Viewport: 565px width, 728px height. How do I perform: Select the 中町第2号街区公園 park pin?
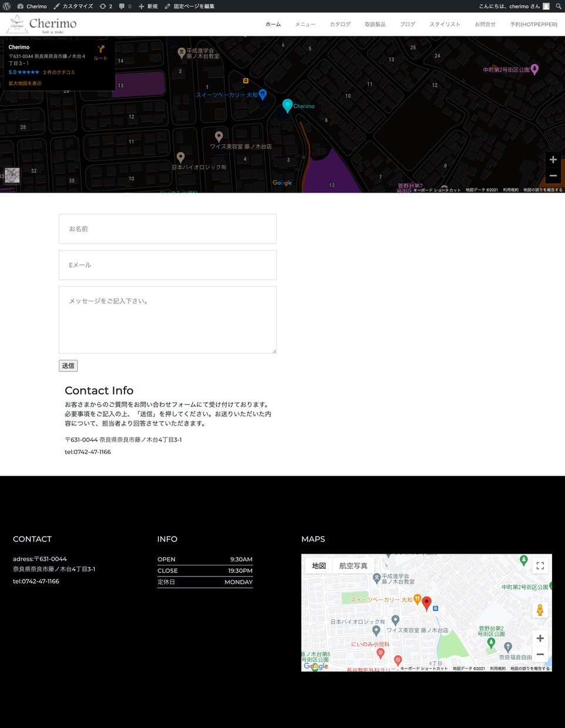534,69
